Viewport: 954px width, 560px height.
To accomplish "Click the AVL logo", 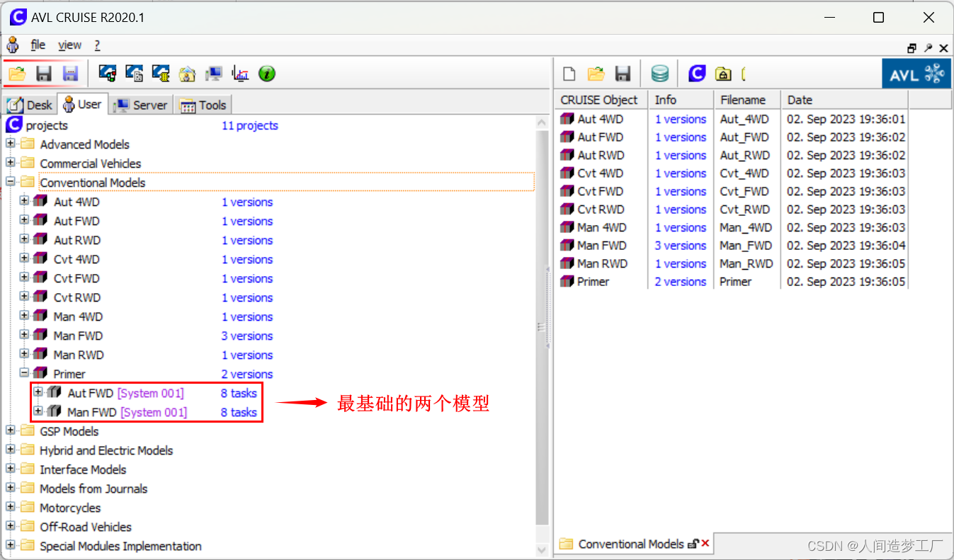I will tap(916, 74).
